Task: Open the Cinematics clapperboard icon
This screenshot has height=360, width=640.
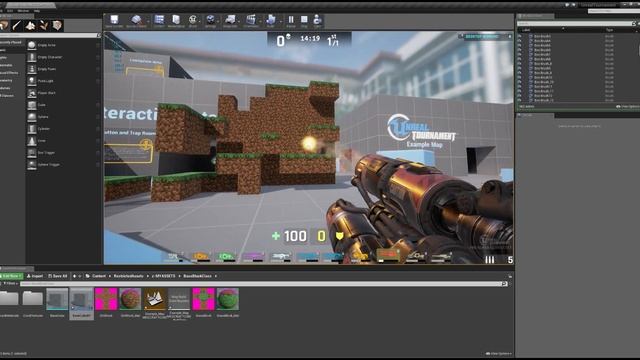Action: point(251,20)
